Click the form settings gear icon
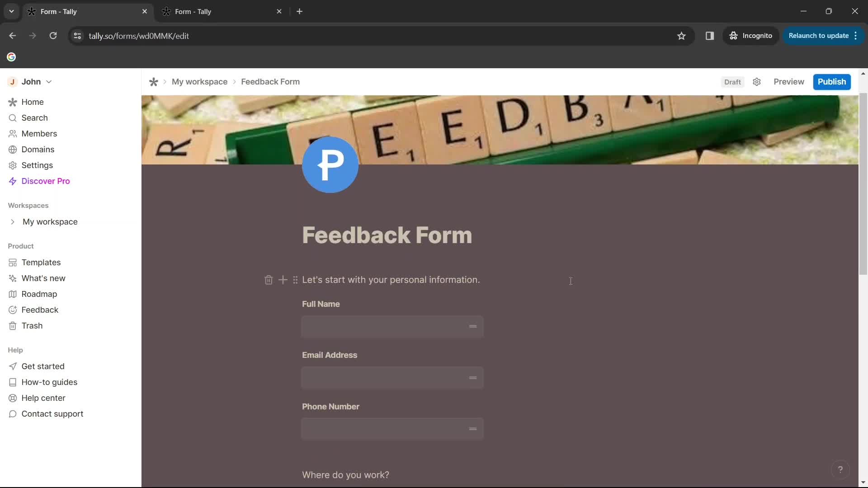Viewport: 868px width, 488px height. tap(757, 81)
